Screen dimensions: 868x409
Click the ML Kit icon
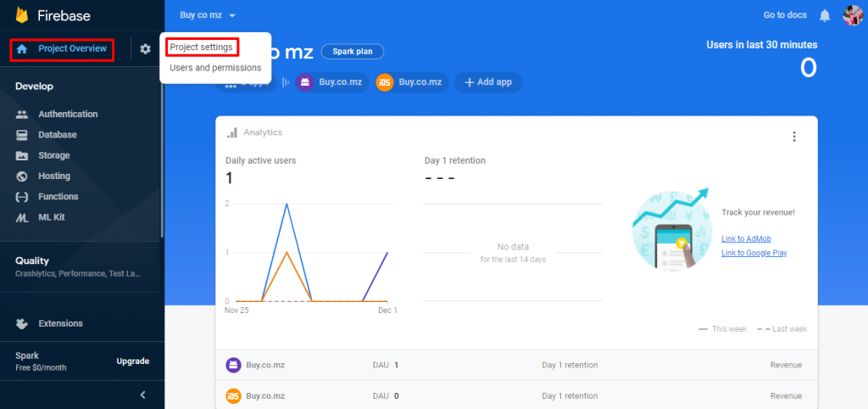[22, 218]
